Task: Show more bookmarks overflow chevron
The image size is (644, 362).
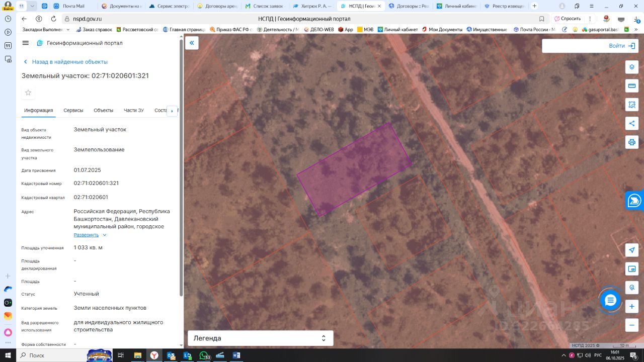Action: (x=636, y=30)
